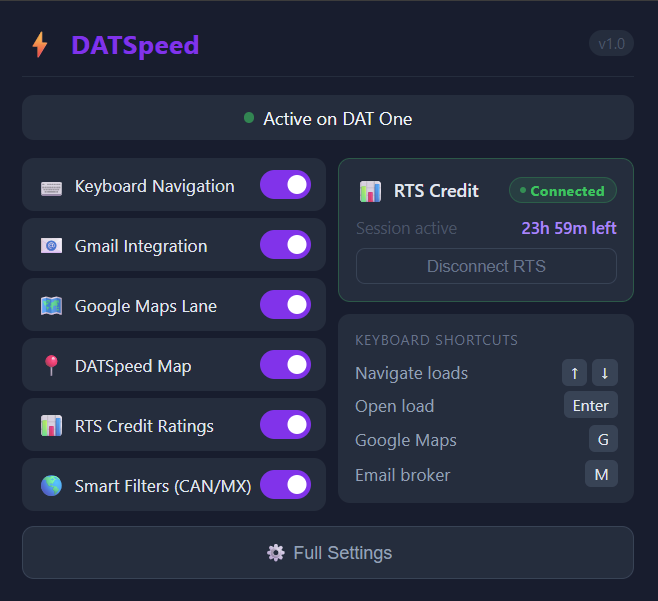This screenshot has width=658, height=601.
Task: Click the DATSpeed title text
Action: point(135,46)
